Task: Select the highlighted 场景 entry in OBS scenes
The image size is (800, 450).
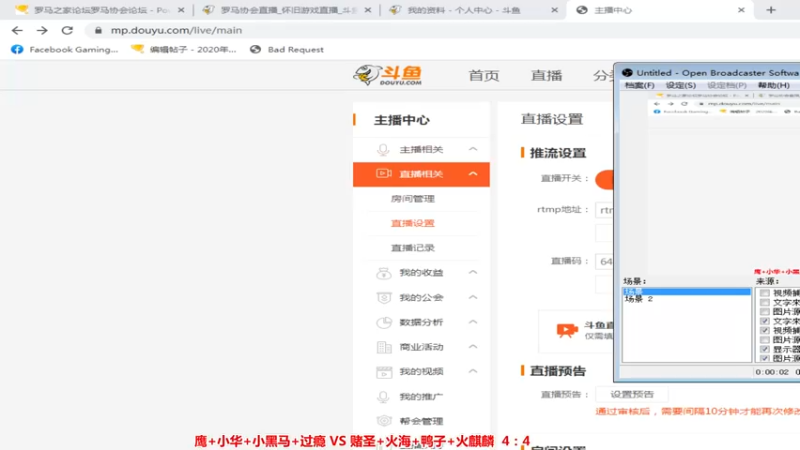Action: click(687, 291)
